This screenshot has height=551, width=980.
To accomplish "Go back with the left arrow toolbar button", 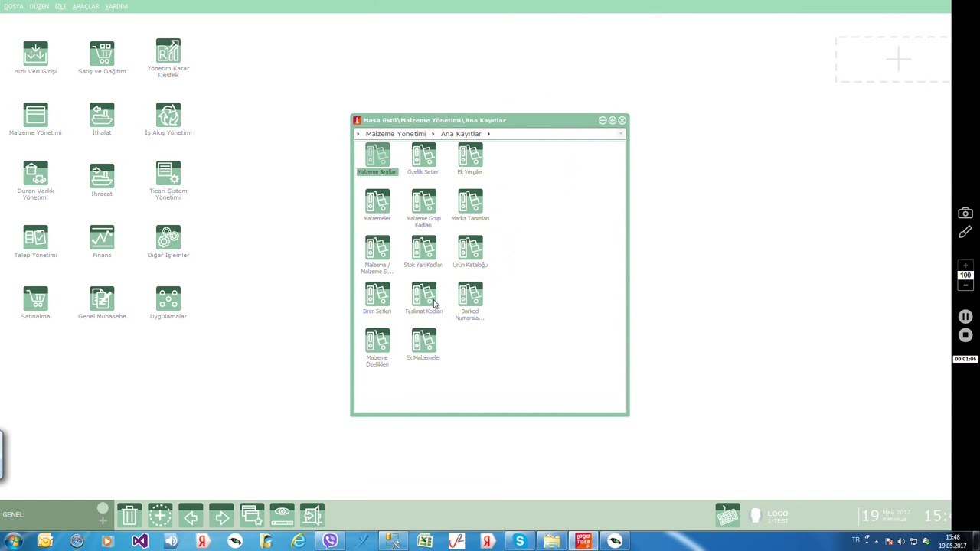I will coord(191,515).
